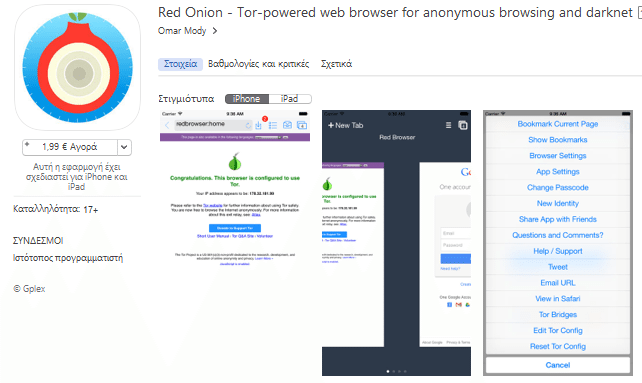Click the redbrowser:home address bar
Screen dimensions: 642x383
pos(213,125)
